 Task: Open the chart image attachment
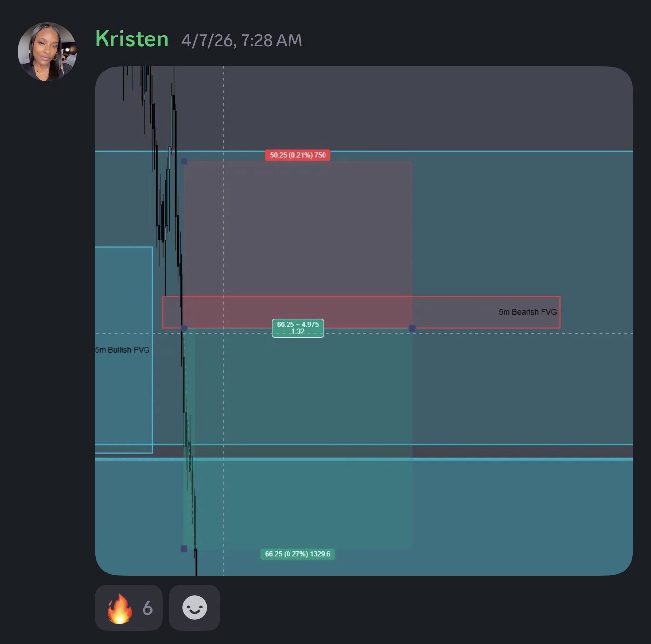pos(363,321)
